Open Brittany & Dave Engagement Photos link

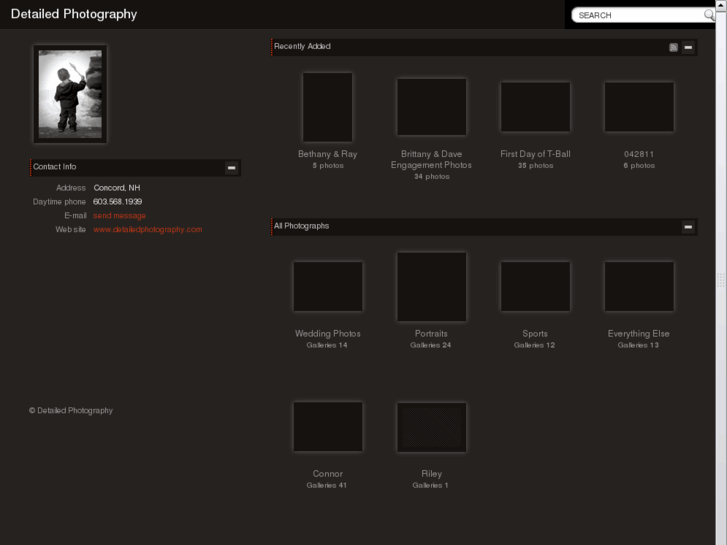click(431, 160)
